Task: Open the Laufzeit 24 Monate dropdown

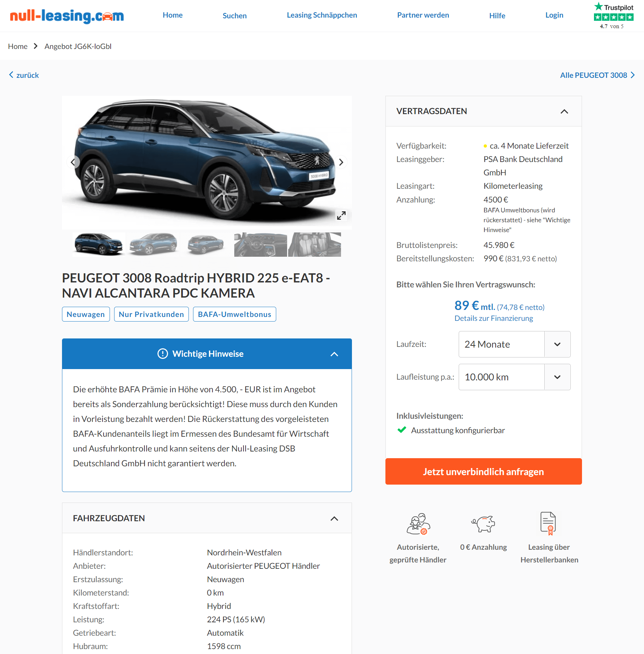Action: 514,344
